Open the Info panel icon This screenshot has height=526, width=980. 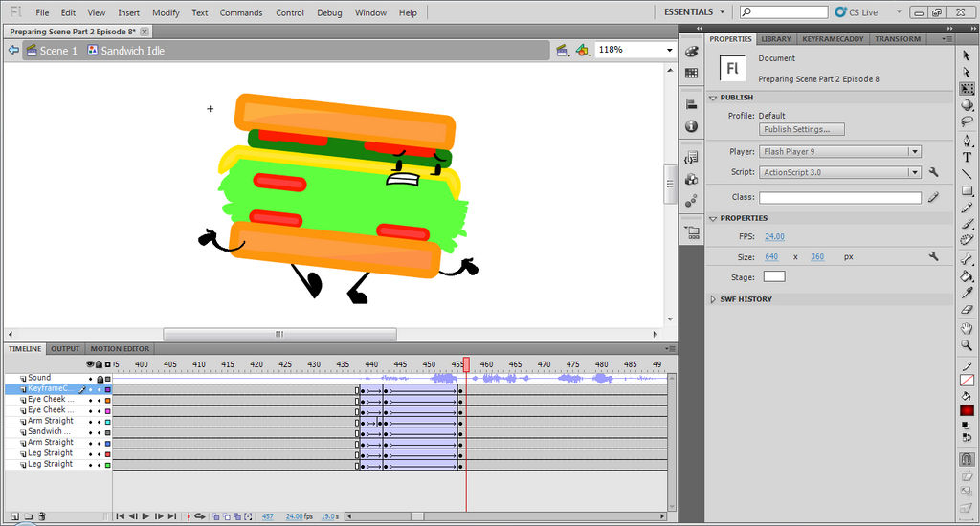tap(691, 126)
